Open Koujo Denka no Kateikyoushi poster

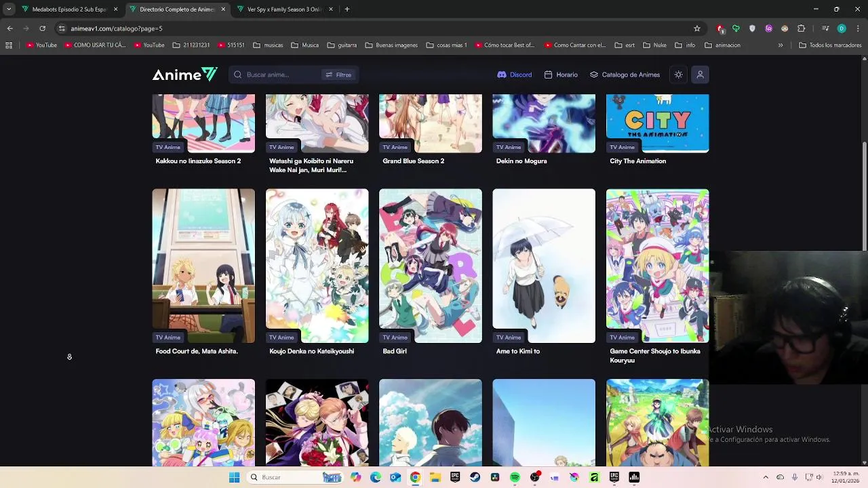tap(317, 266)
